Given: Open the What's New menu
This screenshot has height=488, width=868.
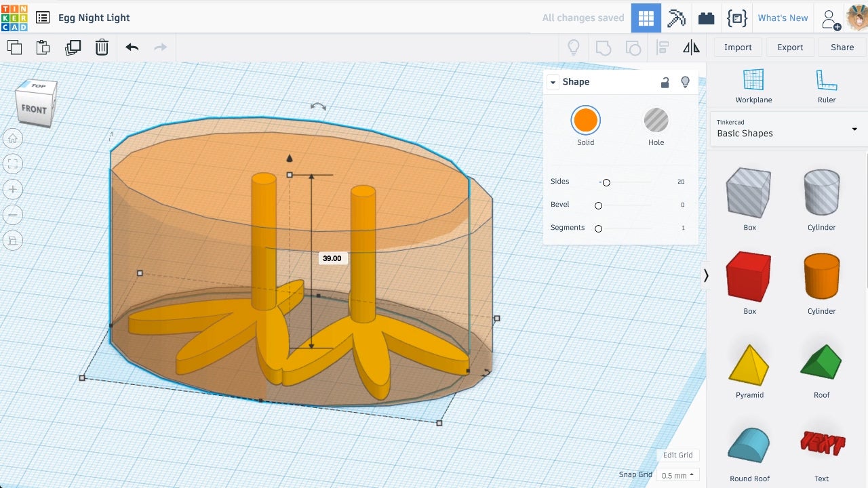Looking at the screenshot, I should pos(783,18).
